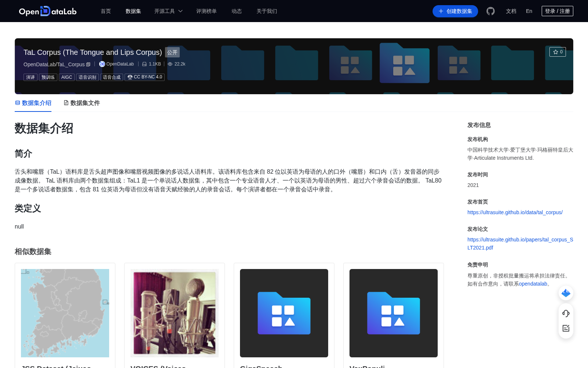
Task: Open 关于我们 navigation item
Action: 267,11
